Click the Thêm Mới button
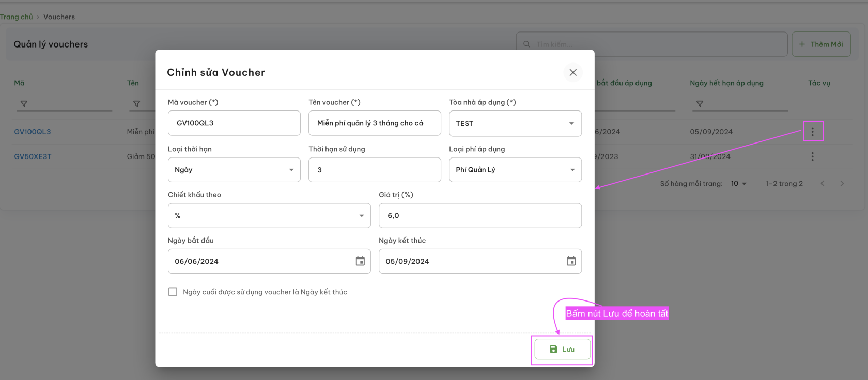 pyautogui.click(x=821, y=44)
